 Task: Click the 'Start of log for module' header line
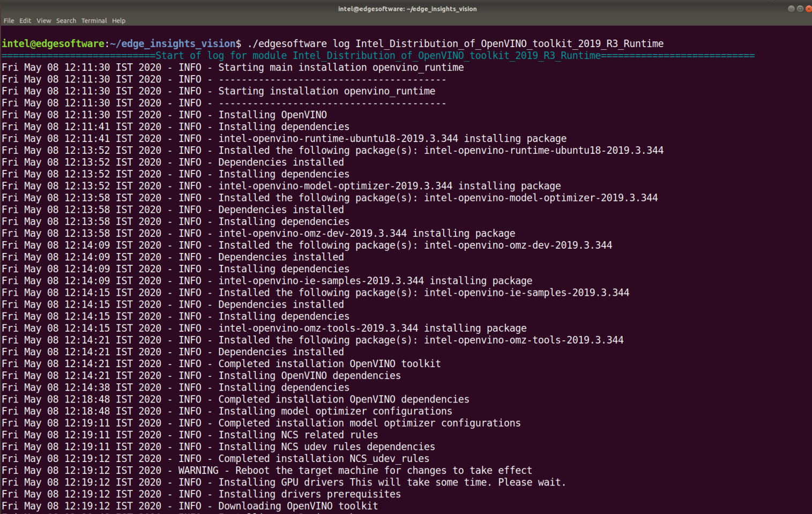(378, 55)
